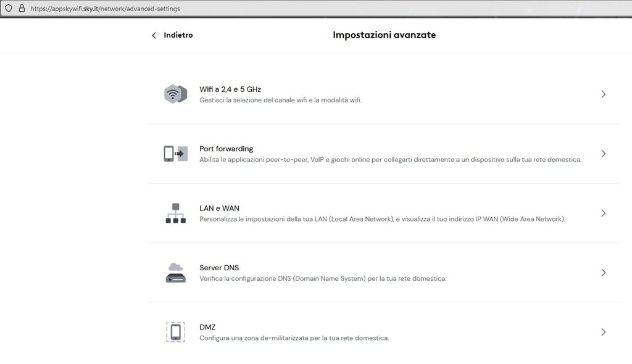632x364 pixels.
Task: Click the padlock icon in address bar
Action: tap(22, 9)
